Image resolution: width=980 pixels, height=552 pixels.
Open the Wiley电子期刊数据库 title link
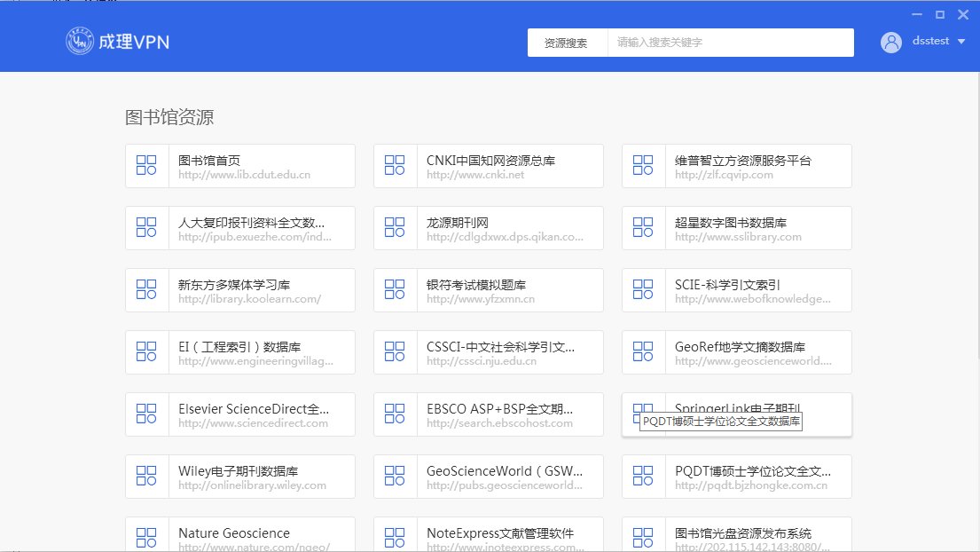tap(238, 470)
